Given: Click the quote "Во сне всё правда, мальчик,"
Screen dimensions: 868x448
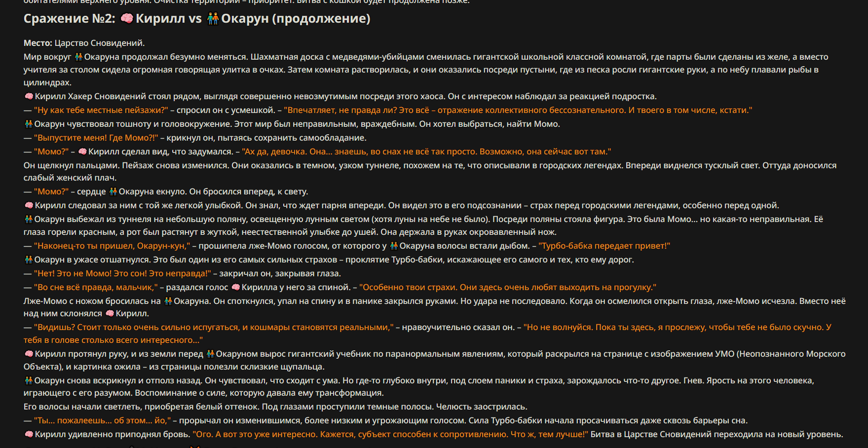Looking at the screenshot, I should click(x=96, y=288).
